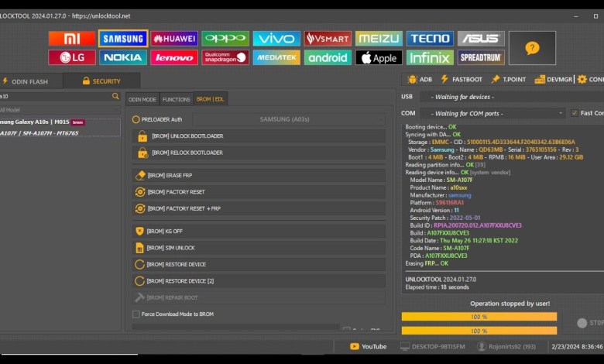Click [BROM] KG OFF
Image resolution: width=604 pixels, height=364 pixels.
coord(259,231)
